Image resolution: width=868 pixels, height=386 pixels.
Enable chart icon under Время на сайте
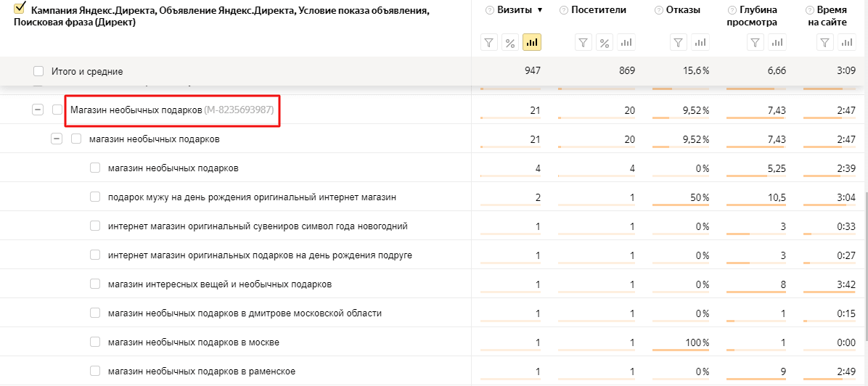click(846, 42)
